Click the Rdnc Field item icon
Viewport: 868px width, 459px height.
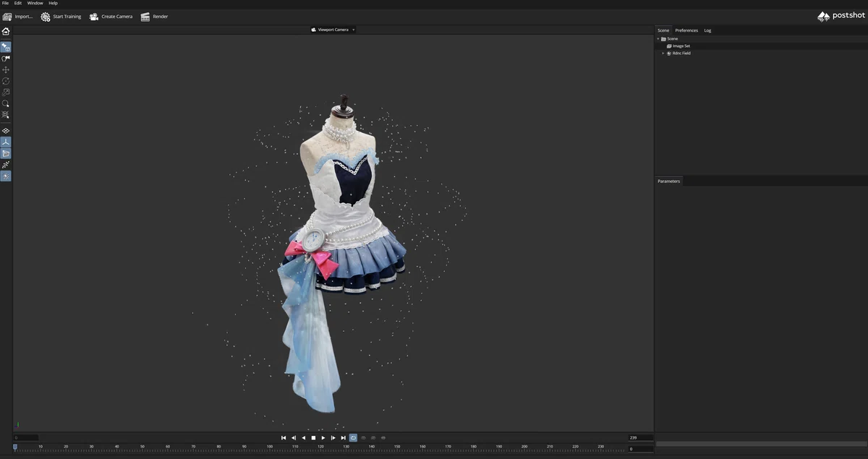[x=669, y=53]
